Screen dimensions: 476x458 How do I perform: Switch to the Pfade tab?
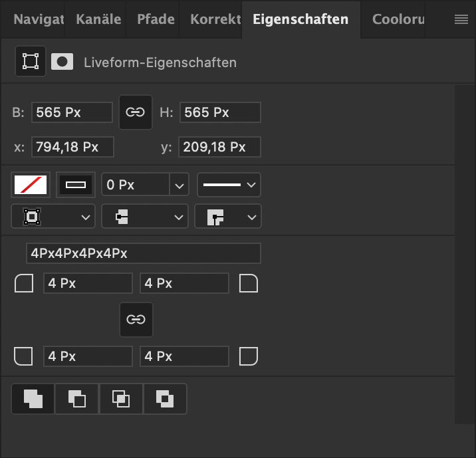[x=156, y=19]
